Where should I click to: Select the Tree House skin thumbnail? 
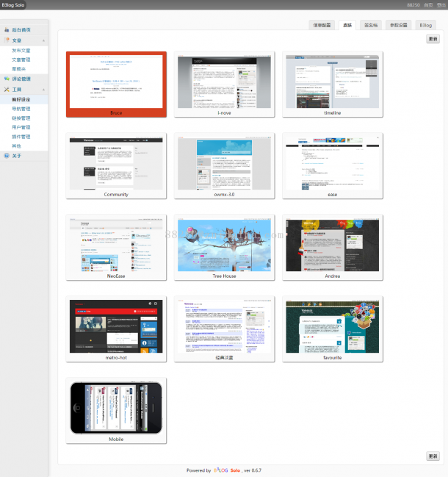coord(224,244)
